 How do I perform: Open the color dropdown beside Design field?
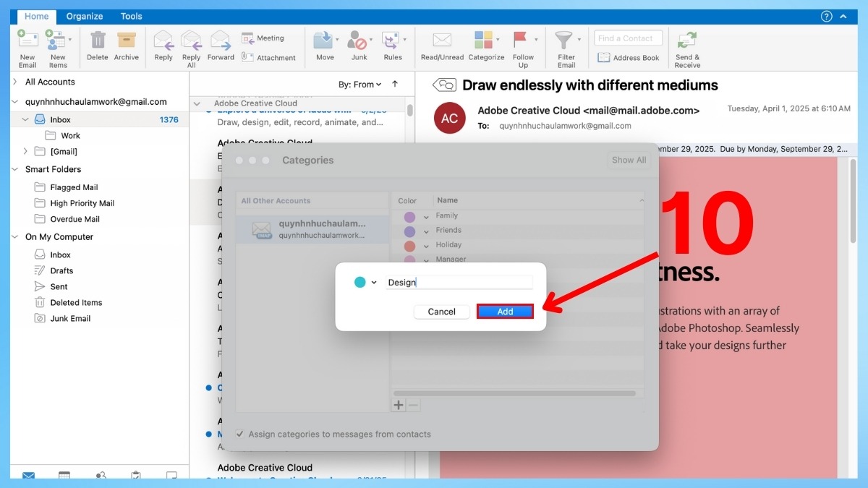pyautogui.click(x=374, y=283)
